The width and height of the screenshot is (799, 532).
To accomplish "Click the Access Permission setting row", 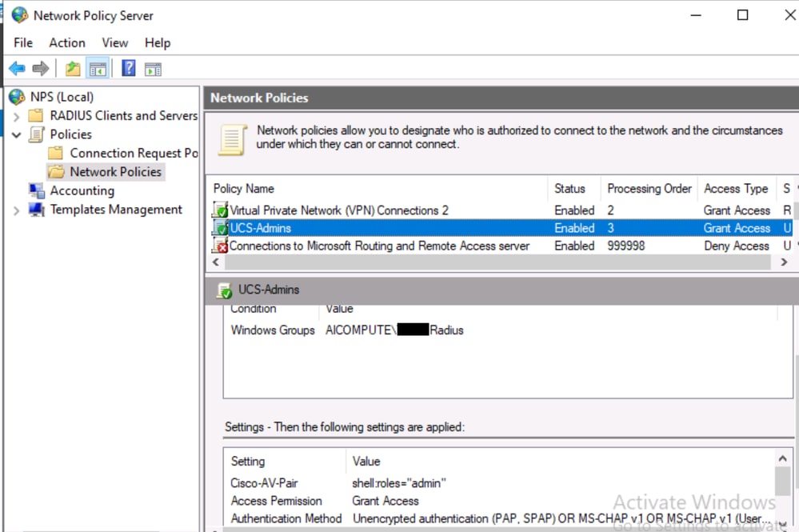I will click(x=499, y=501).
